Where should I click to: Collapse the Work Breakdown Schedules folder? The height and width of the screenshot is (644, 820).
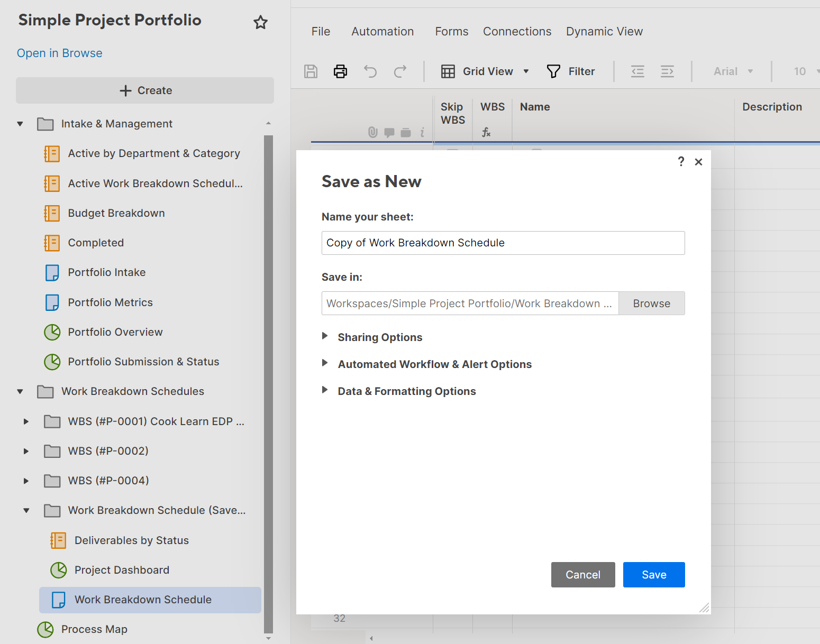[20, 392]
